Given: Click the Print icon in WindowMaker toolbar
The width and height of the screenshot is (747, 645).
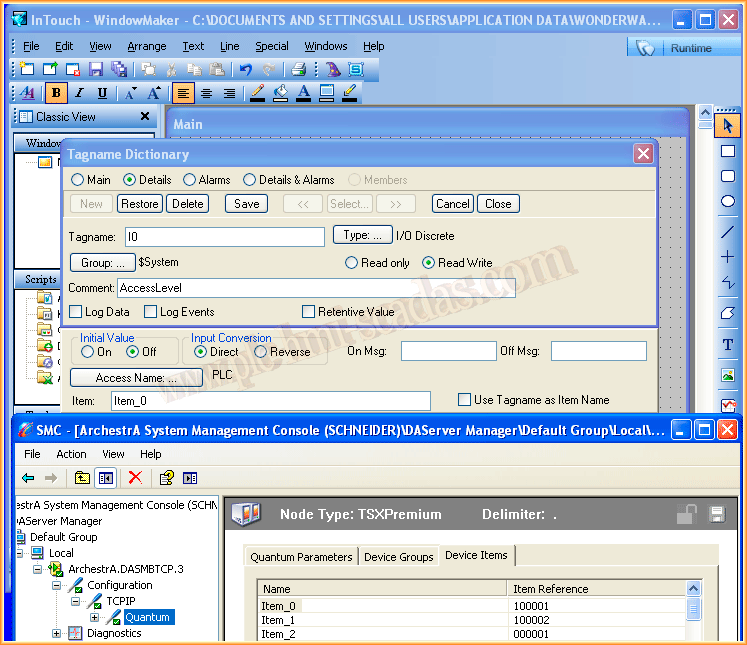Looking at the screenshot, I should point(298,69).
